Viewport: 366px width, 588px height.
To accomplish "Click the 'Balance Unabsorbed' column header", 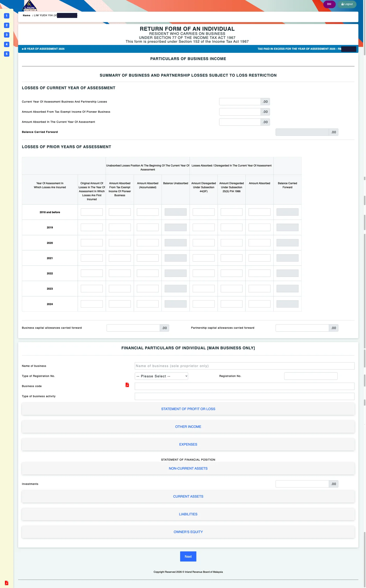I will pos(176,183).
